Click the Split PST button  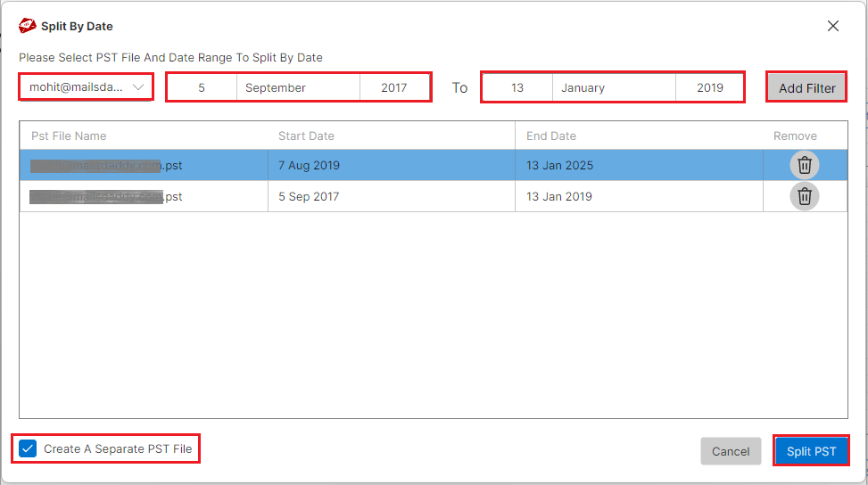(811, 451)
